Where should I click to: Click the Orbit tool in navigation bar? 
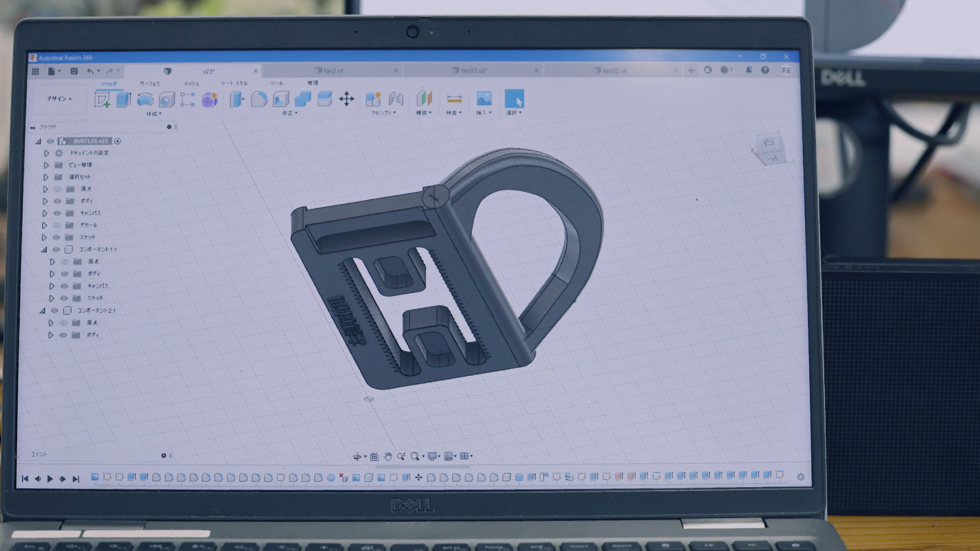357,457
